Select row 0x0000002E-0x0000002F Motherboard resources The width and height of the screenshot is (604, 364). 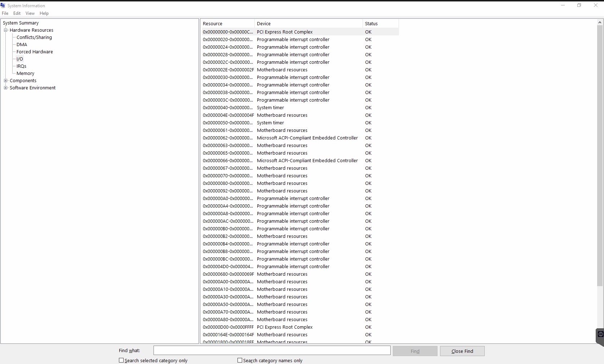click(300, 70)
